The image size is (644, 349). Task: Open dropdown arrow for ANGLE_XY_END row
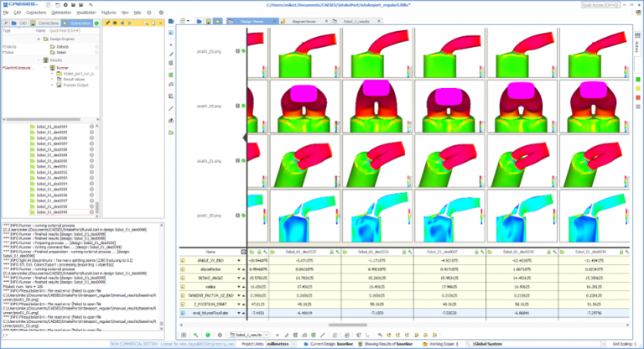pos(239,261)
